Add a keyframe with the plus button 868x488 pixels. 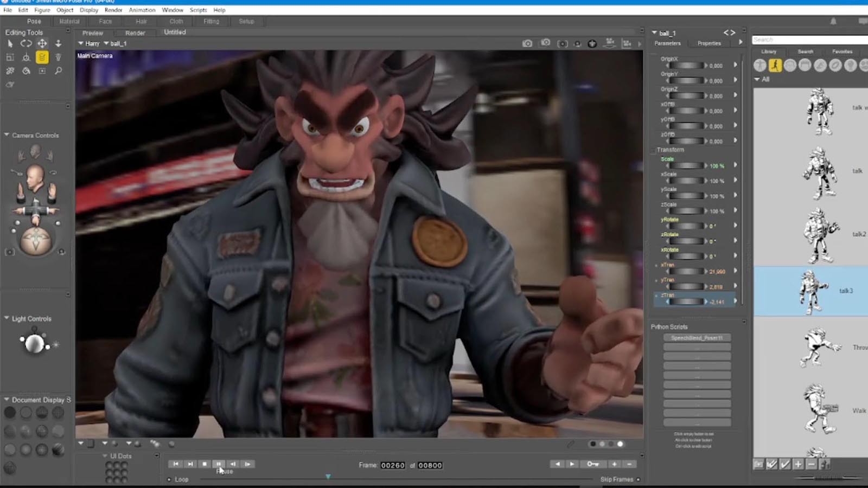614,464
